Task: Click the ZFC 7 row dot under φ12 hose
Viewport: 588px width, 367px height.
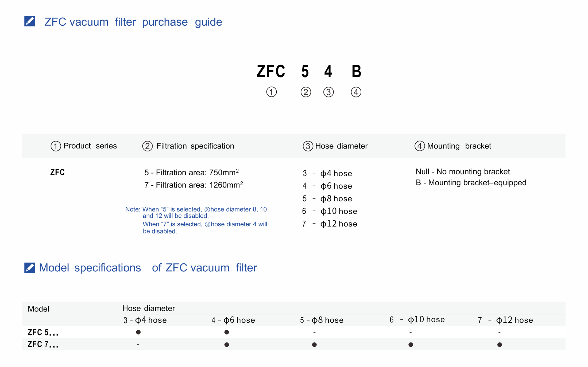Action: pyautogui.click(x=499, y=345)
